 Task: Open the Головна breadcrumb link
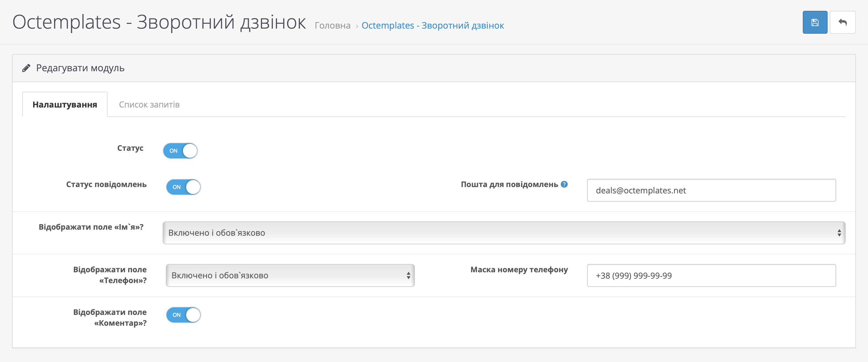(x=332, y=25)
